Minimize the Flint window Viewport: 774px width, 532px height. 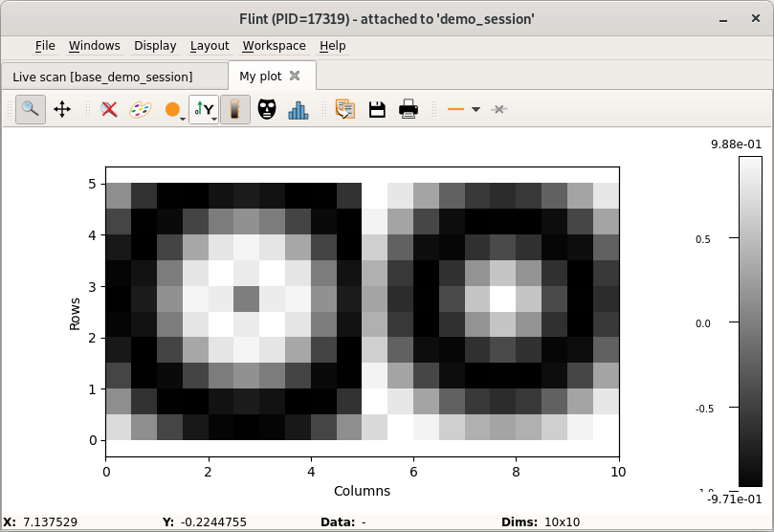(723, 19)
